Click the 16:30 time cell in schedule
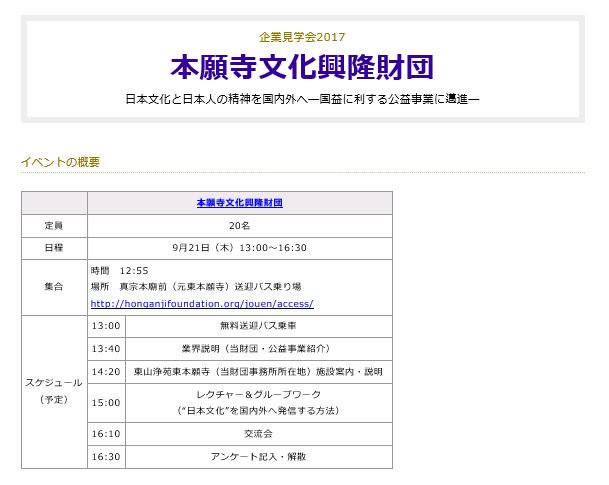 click(106, 457)
